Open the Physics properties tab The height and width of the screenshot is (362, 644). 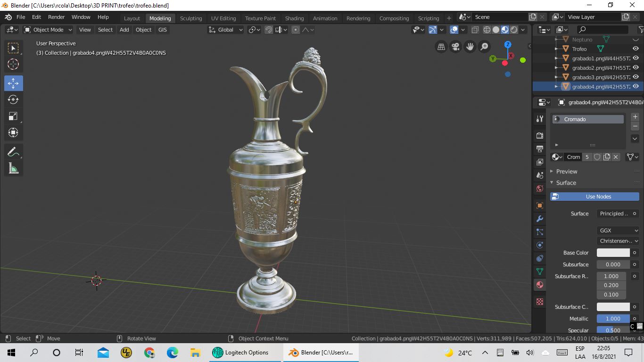(540, 245)
